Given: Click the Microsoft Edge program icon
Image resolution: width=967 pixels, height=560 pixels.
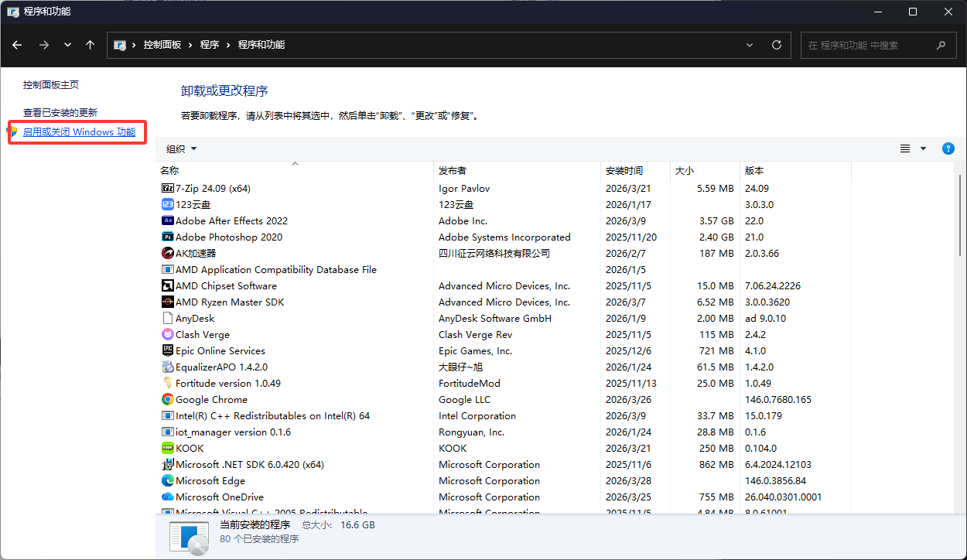Looking at the screenshot, I should click(167, 480).
